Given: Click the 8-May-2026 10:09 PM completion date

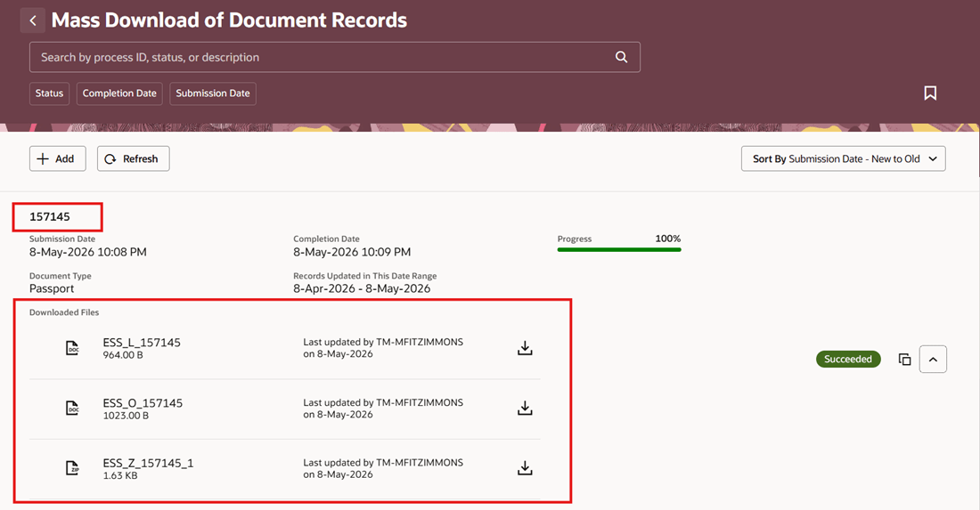Looking at the screenshot, I should 352,252.
